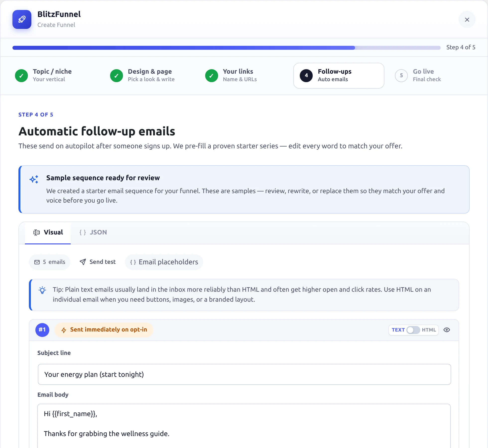The image size is (488, 448).
Task: Preview email #1 with the eye icon
Action: [x=447, y=330]
